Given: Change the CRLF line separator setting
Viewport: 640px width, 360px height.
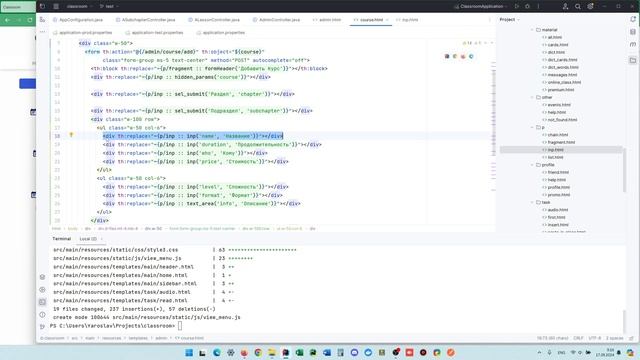Looking at the screenshot, I should (x=578, y=338).
